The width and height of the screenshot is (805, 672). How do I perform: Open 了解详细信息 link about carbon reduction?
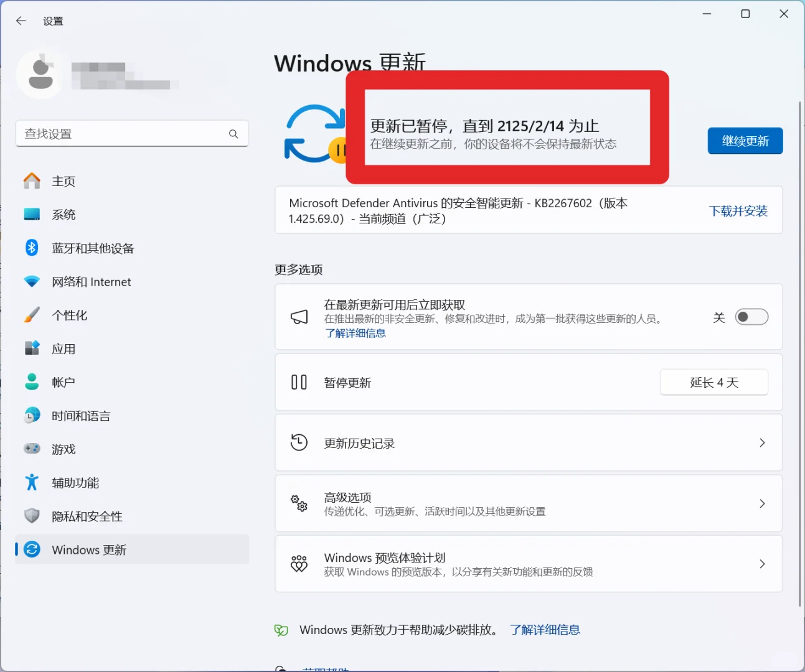pos(545,630)
